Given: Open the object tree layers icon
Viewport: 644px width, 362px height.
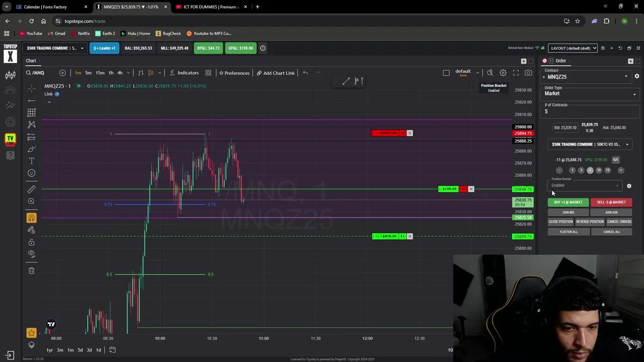Looking at the screenshot, I should 32,345.
